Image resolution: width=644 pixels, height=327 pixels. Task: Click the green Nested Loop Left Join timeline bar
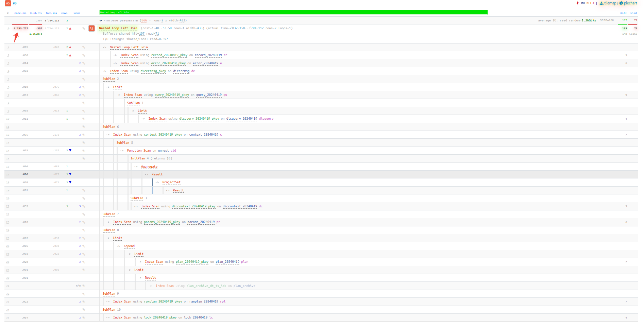293,12
